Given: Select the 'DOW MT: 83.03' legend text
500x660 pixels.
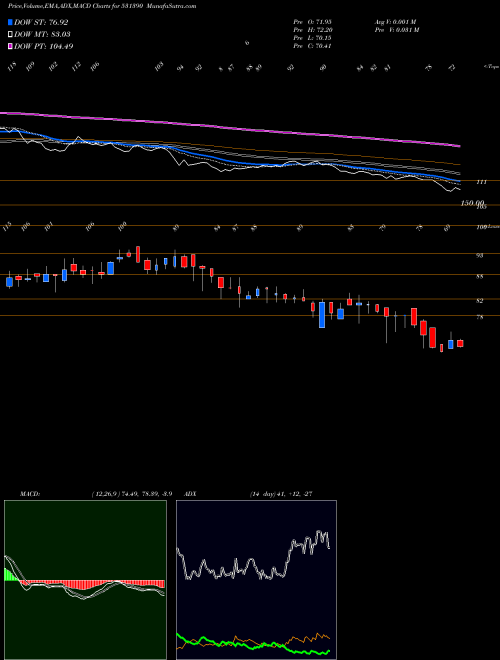Looking at the screenshot, I should click(42, 34).
